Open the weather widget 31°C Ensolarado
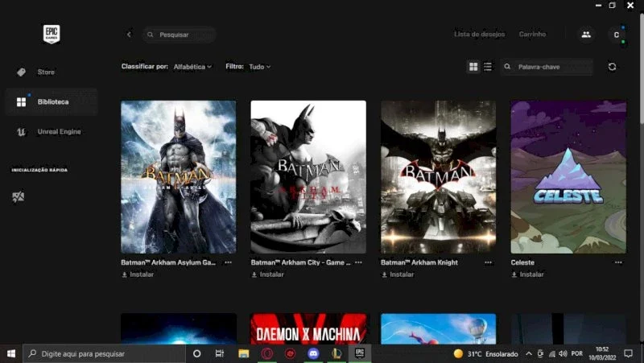 click(x=486, y=353)
